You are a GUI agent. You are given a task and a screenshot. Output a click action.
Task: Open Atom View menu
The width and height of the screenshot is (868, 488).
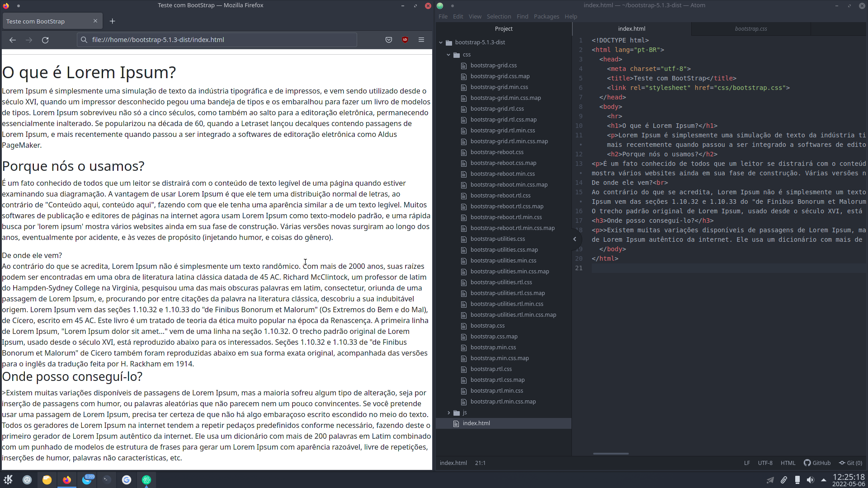click(x=475, y=16)
